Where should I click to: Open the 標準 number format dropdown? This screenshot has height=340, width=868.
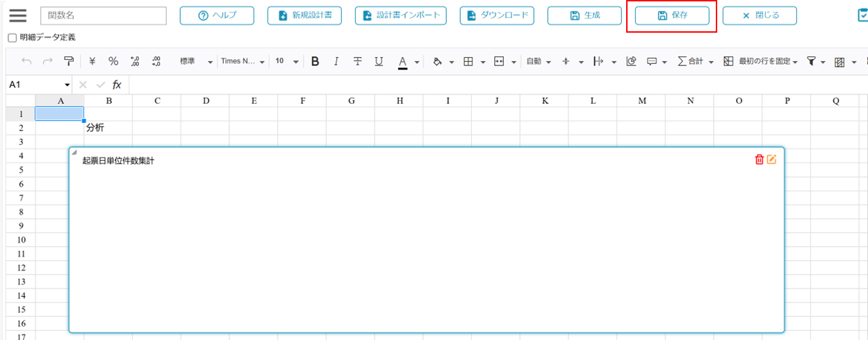(196, 61)
